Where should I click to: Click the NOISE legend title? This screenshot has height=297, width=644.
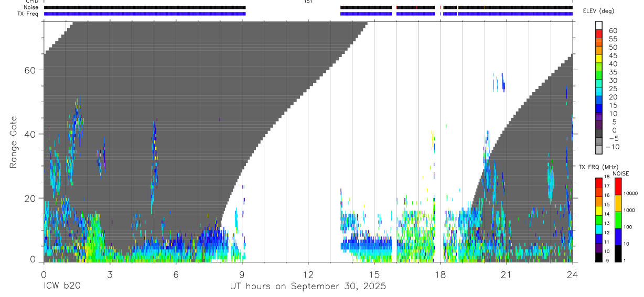point(620,173)
